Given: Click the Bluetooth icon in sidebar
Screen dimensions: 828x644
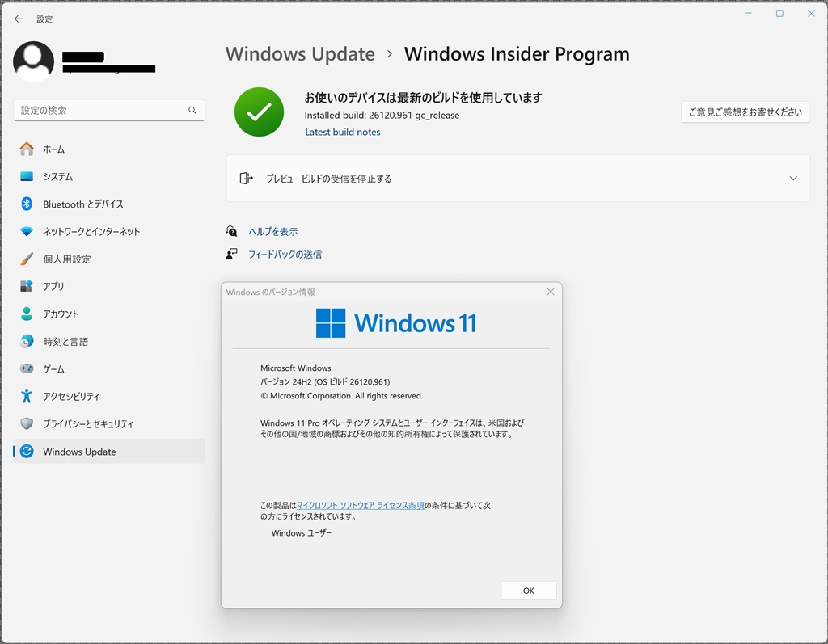Looking at the screenshot, I should click(x=27, y=204).
